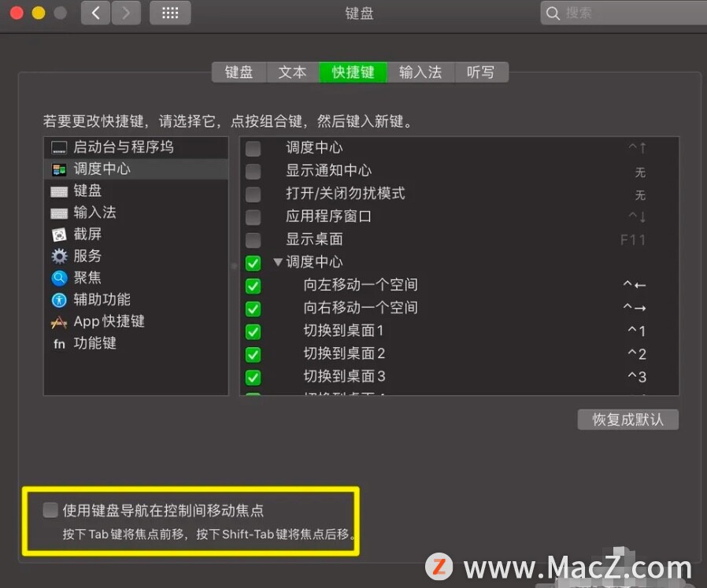Click the split-pane divider handle
Viewport: 707px width, 588px height.
(x=234, y=266)
